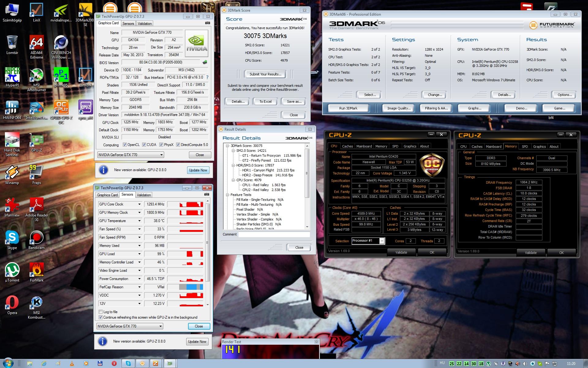Launch the FurMark desktop icon
The height and width of the screenshot is (368, 588).
36,272
